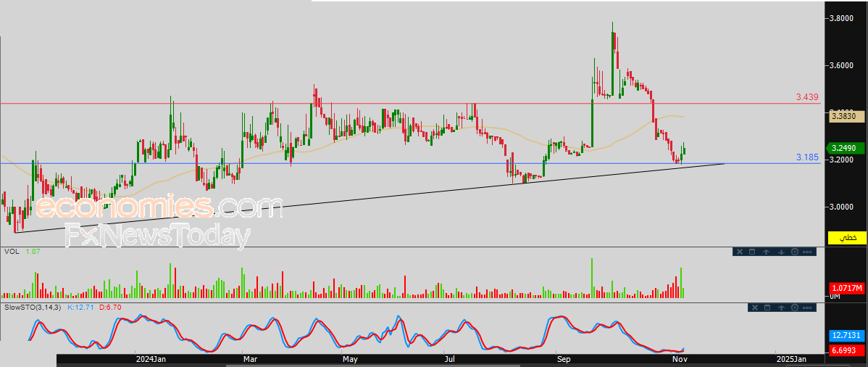Maximize the SlowSTO indicator panel
The height and width of the screenshot is (367, 868).
[767, 308]
